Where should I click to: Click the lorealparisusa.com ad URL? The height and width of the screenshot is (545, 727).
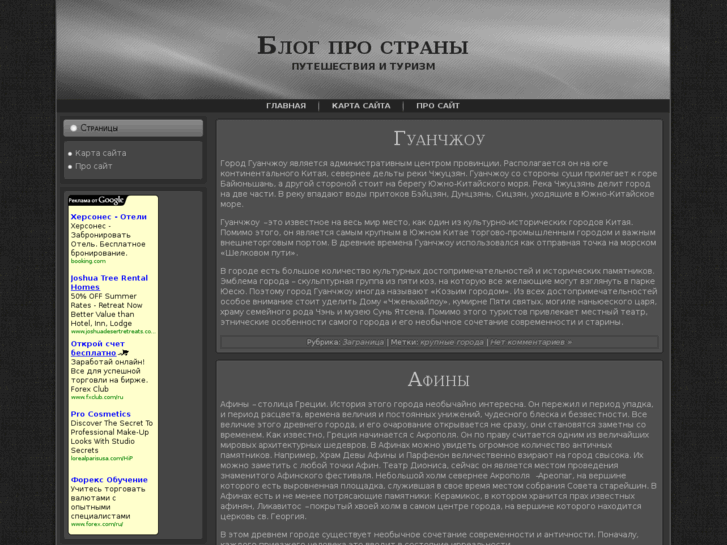102,458
